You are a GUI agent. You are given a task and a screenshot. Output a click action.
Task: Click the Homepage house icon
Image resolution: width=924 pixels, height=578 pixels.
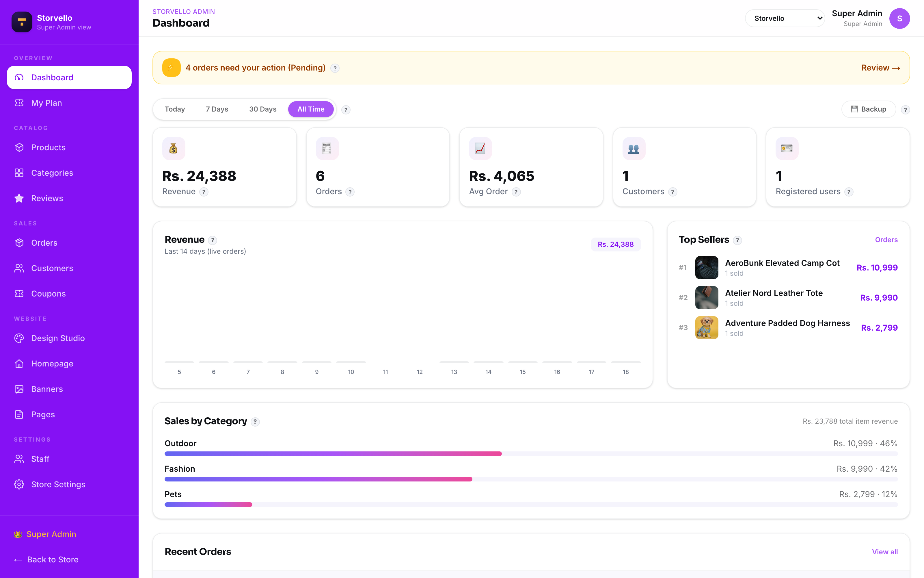(x=19, y=364)
